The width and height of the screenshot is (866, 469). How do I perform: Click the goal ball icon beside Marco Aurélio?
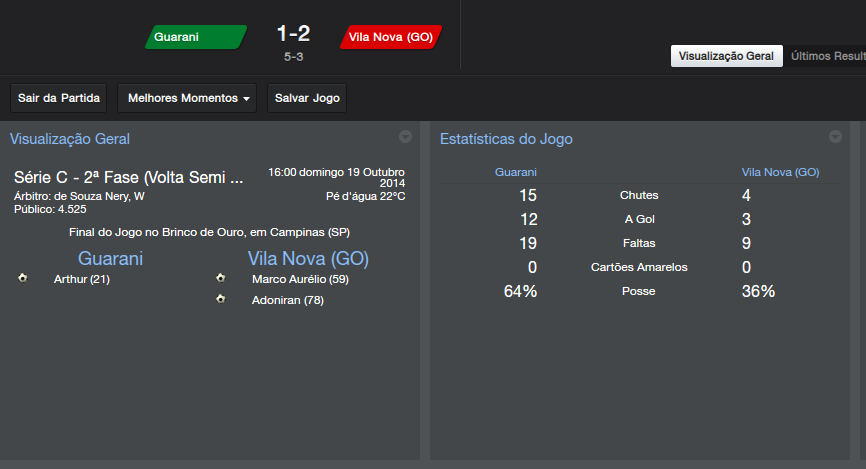click(221, 278)
